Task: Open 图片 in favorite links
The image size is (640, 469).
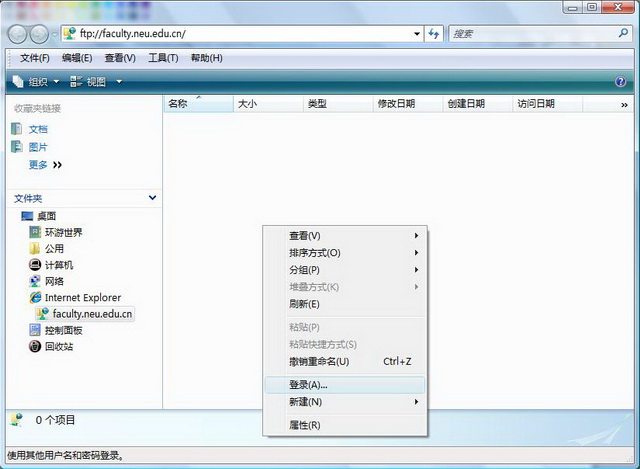Action: pos(37,147)
